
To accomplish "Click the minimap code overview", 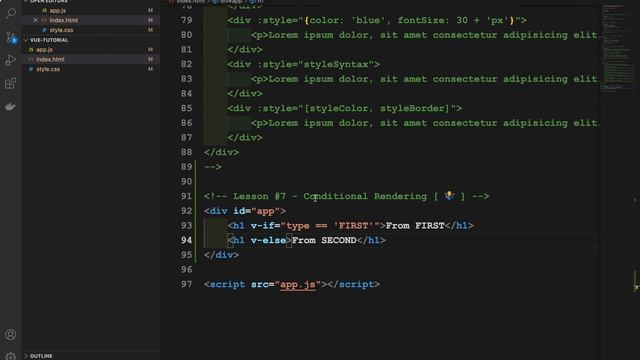I will point(617,49).
